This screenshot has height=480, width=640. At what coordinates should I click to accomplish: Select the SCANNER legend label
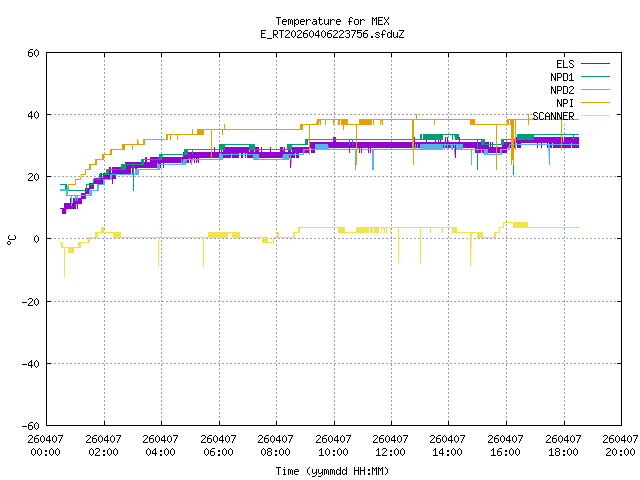coord(553,116)
